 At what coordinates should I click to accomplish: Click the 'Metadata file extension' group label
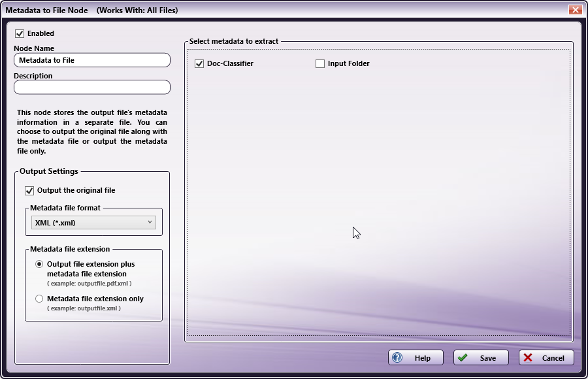tap(70, 249)
